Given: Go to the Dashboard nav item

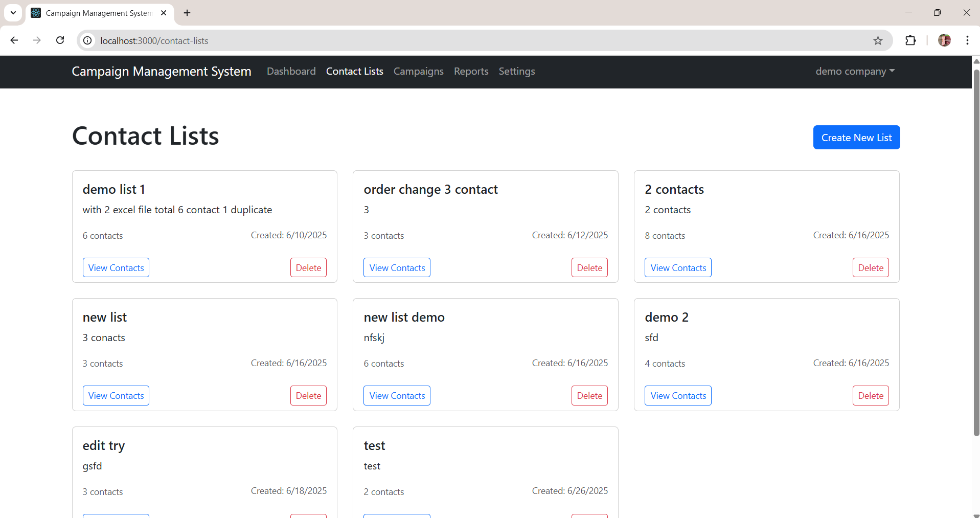Looking at the screenshot, I should pos(291,71).
